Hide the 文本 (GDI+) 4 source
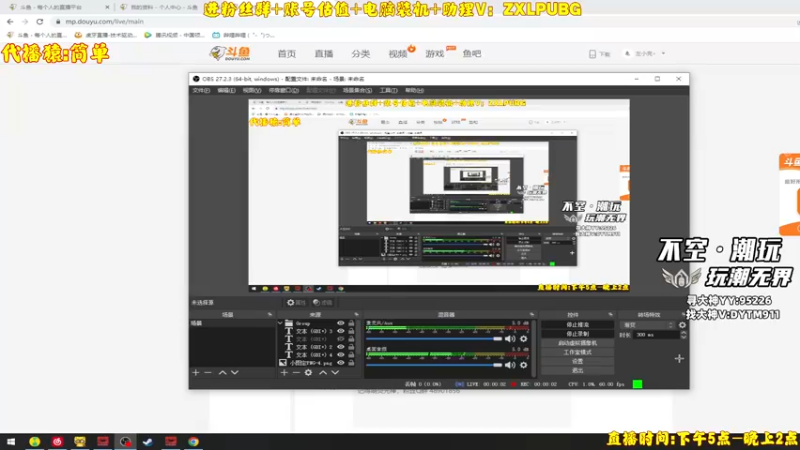 click(x=340, y=355)
